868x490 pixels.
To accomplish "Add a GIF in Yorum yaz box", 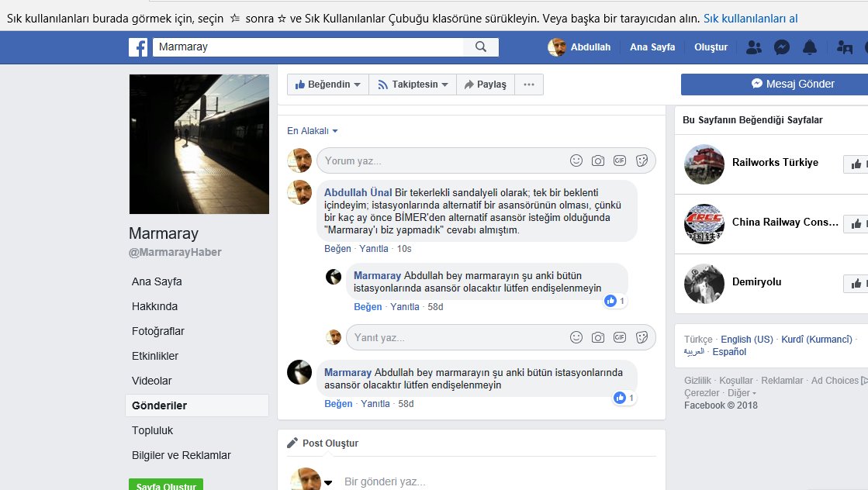I will pos(620,160).
